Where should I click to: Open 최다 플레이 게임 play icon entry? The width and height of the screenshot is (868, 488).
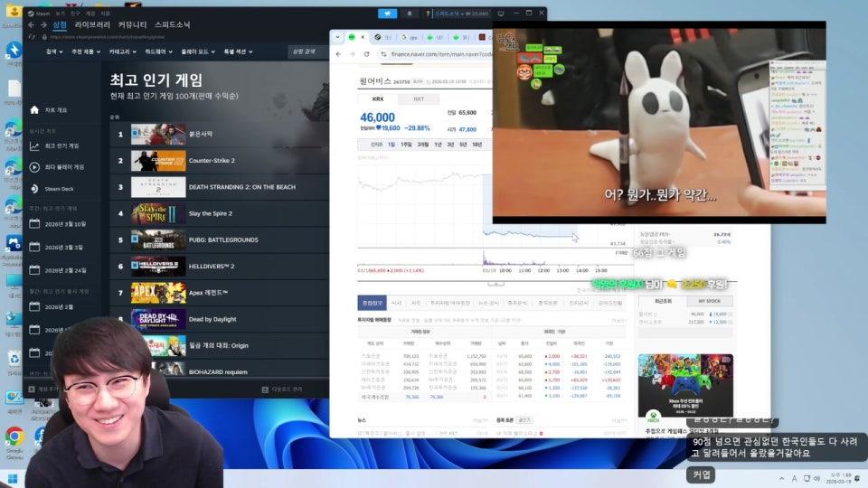(x=34, y=166)
